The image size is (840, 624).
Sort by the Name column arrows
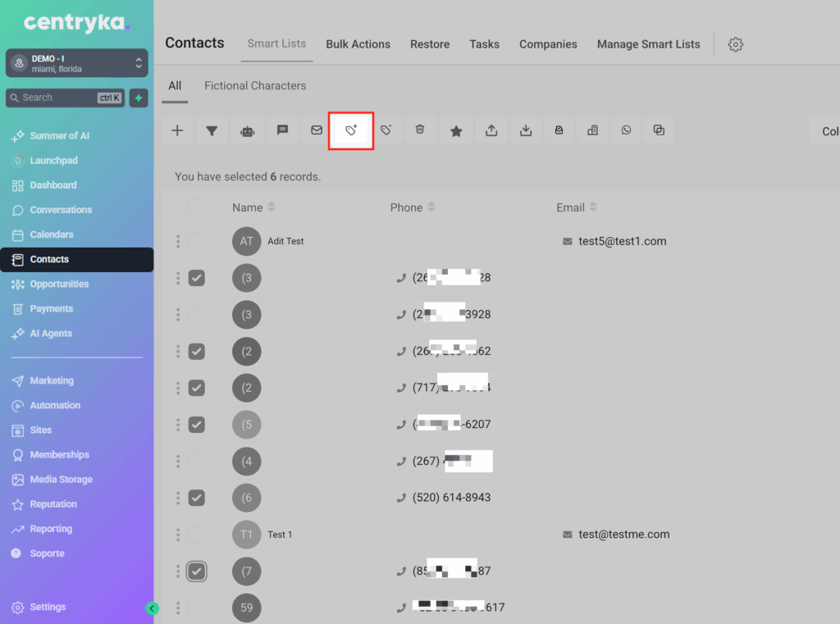272,207
